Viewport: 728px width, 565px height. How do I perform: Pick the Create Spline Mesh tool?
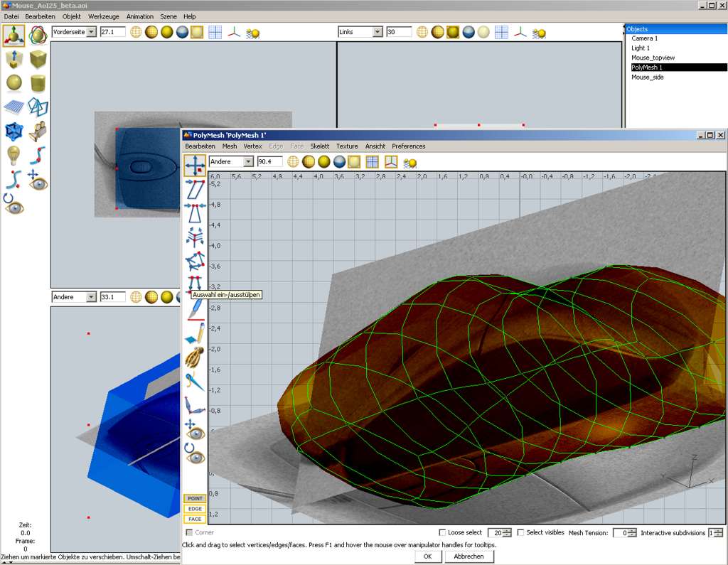(14, 107)
